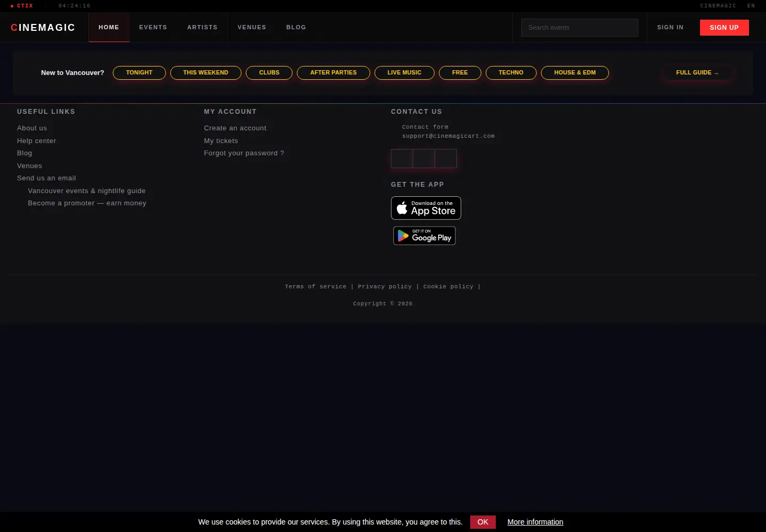The width and height of the screenshot is (766, 532).
Task: Open the footer Venues link
Action: coord(29,166)
